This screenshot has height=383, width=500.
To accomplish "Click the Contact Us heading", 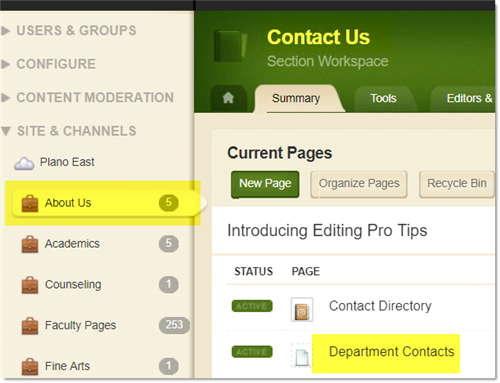I will click(318, 37).
